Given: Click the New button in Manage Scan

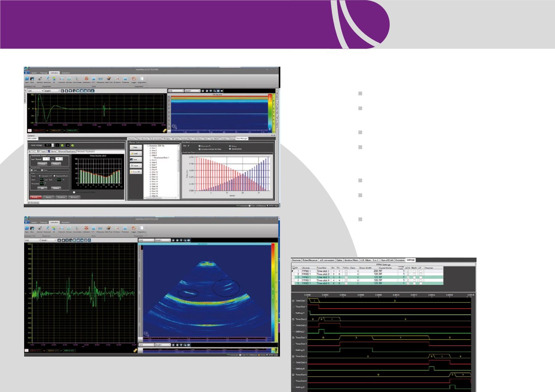Looking at the screenshot, I should (x=136, y=147).
